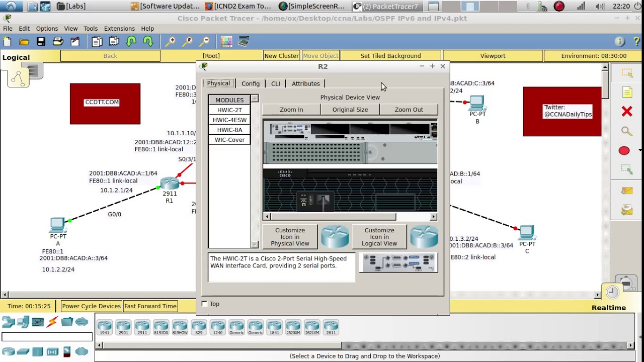Open the Tools menu
This screenshot has height=362, width=644.
click(x=91, y=29)
